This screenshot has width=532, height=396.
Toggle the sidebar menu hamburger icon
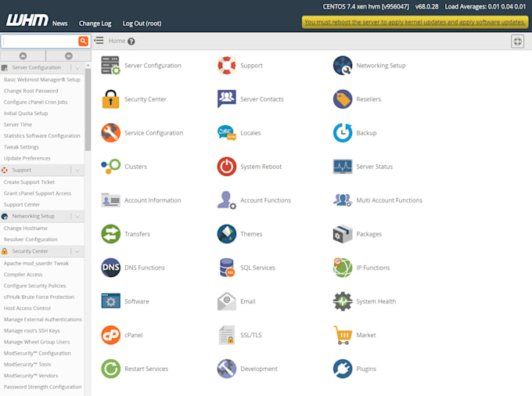click(x=99, y=41)
